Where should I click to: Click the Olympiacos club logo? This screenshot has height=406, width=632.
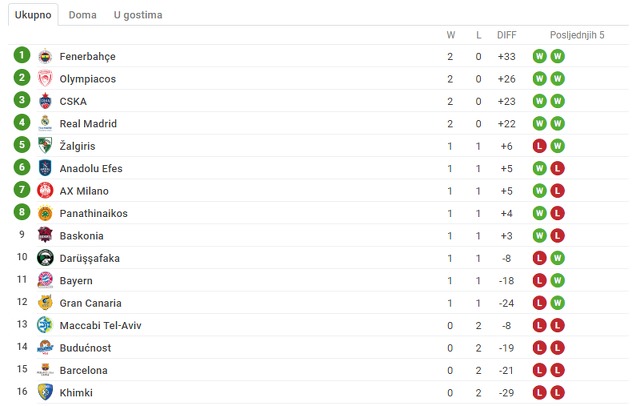[x=45, y=79]
